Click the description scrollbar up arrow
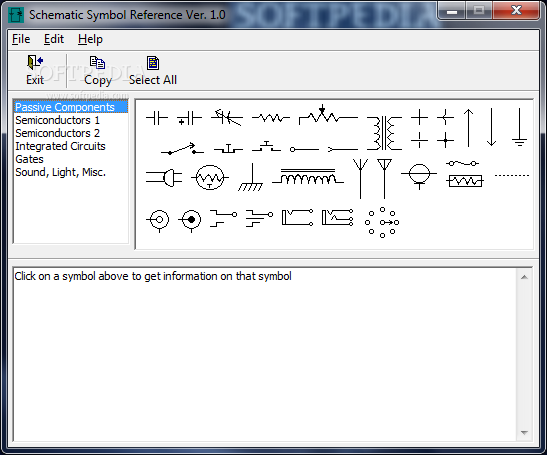Screen dimensions: 547x455 (x=524, y=277)
